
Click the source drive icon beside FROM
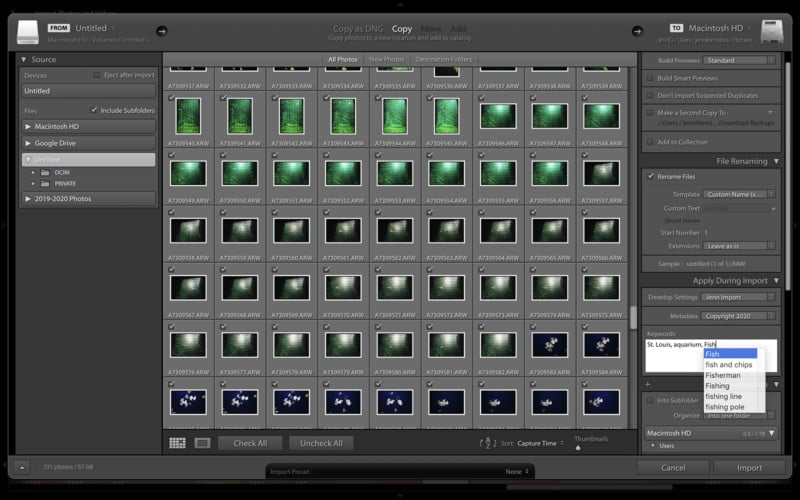(28, 32)
